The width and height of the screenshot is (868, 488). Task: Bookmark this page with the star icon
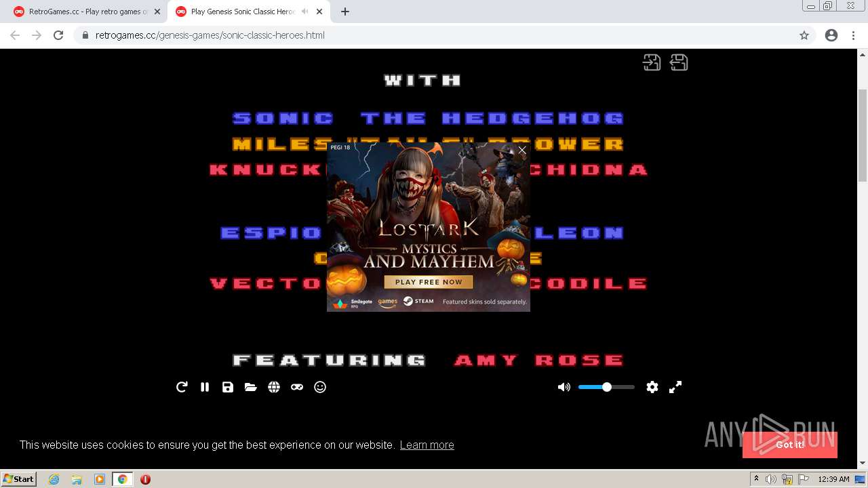pyautogui.click(x=804, y=35)
